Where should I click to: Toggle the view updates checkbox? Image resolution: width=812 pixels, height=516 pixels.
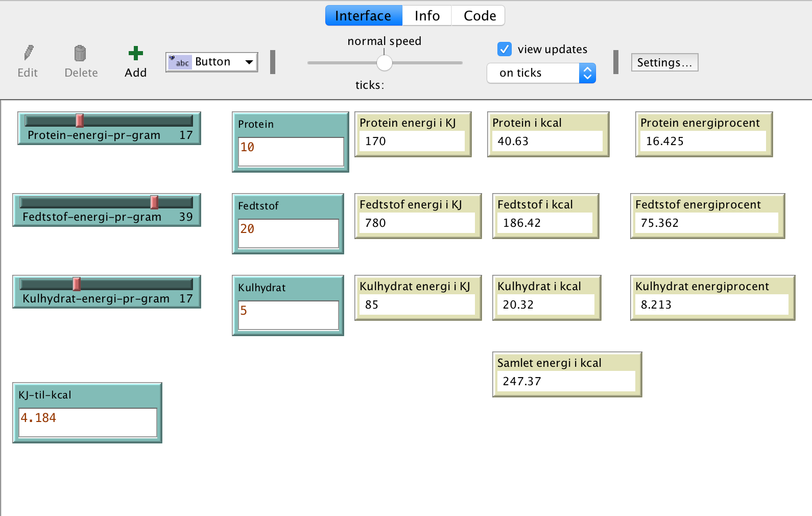504,49
